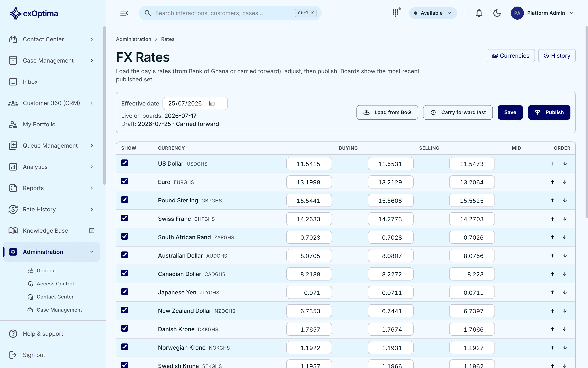The image size is (588, 368).
Task: Move US Dollar row down
Action: 565,164
